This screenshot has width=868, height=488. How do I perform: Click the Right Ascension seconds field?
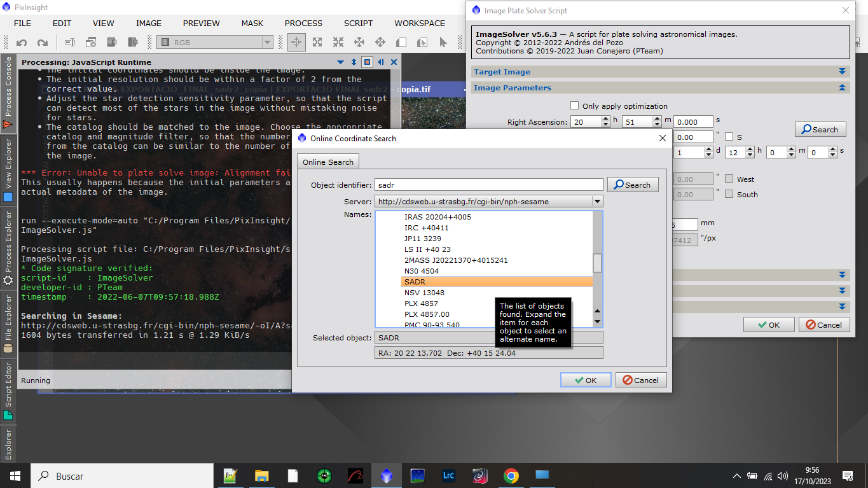click(x=693, y=122)
